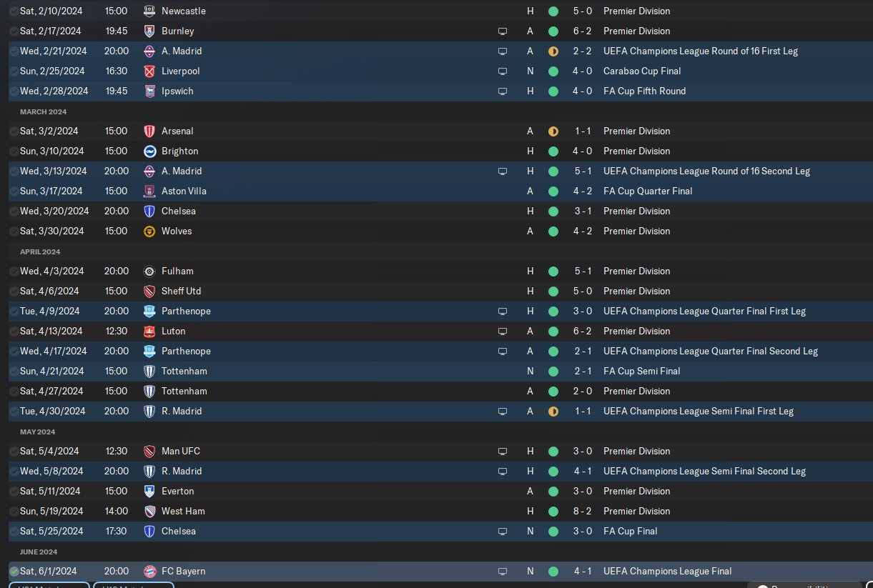Click TV broadcast icon on Burnley row
This screenshot has height=588, width=873.
(x=503, y=31)
